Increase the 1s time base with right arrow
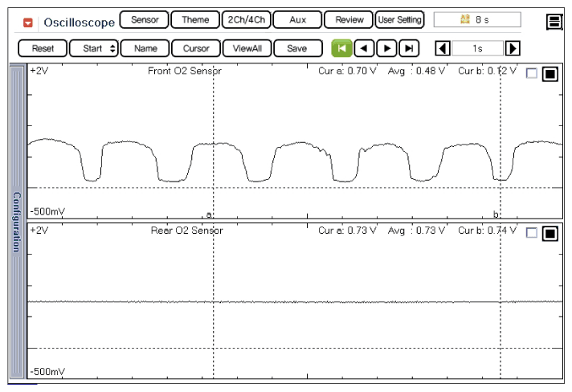572x392 pixels. [513, 48]
